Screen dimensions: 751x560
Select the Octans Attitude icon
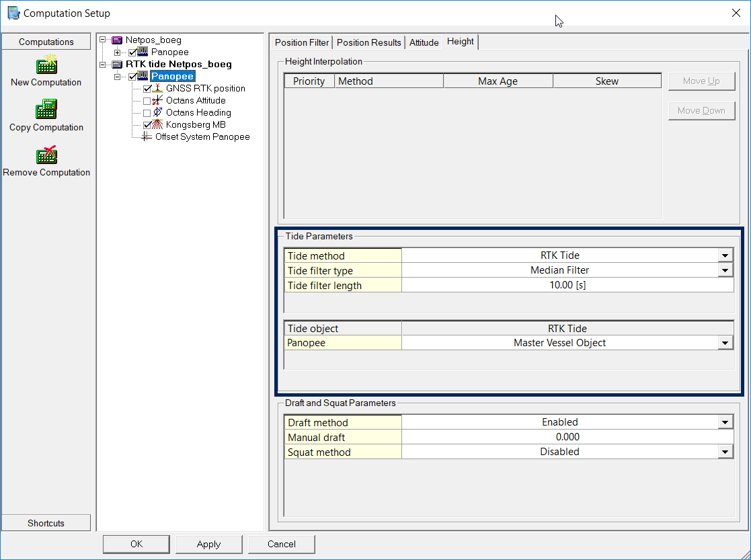coord(158,100)
